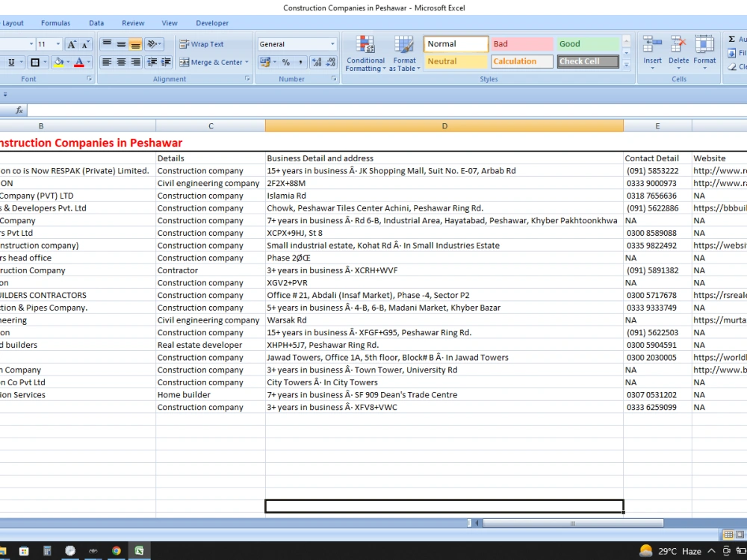Click inside the formula bar

click(387, 111)
